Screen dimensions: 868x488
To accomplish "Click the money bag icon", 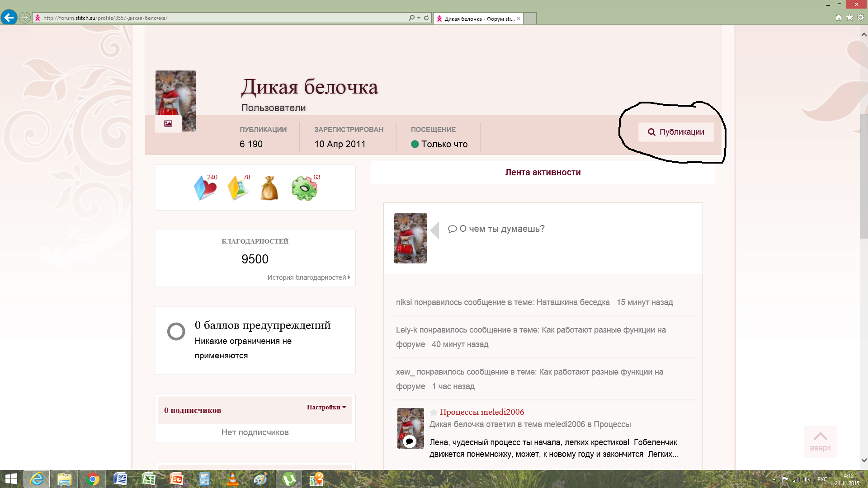I will 269,188.
